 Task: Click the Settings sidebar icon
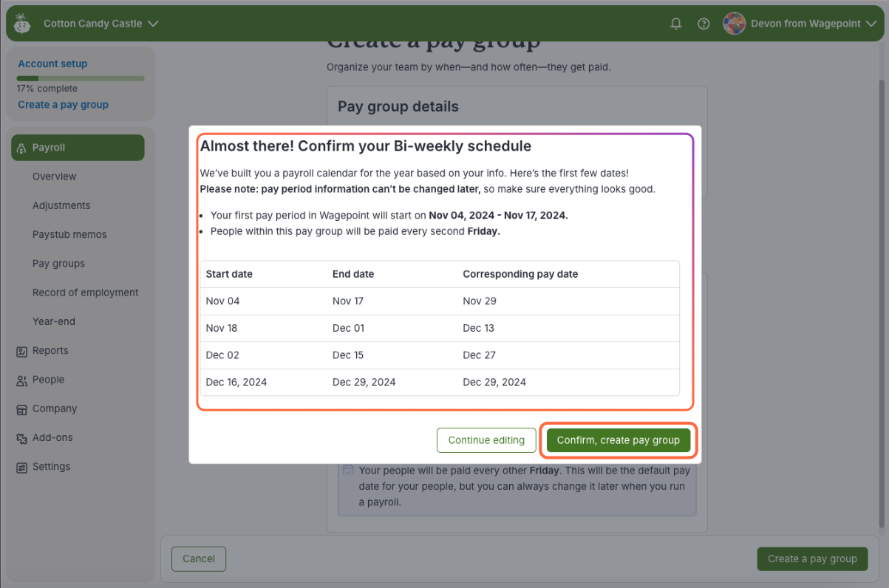(x=21, y=468)
